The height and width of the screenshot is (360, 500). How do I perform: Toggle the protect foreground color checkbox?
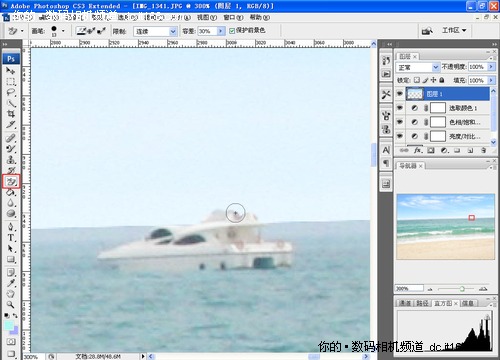pyautogui.click(x=232, y=31)
